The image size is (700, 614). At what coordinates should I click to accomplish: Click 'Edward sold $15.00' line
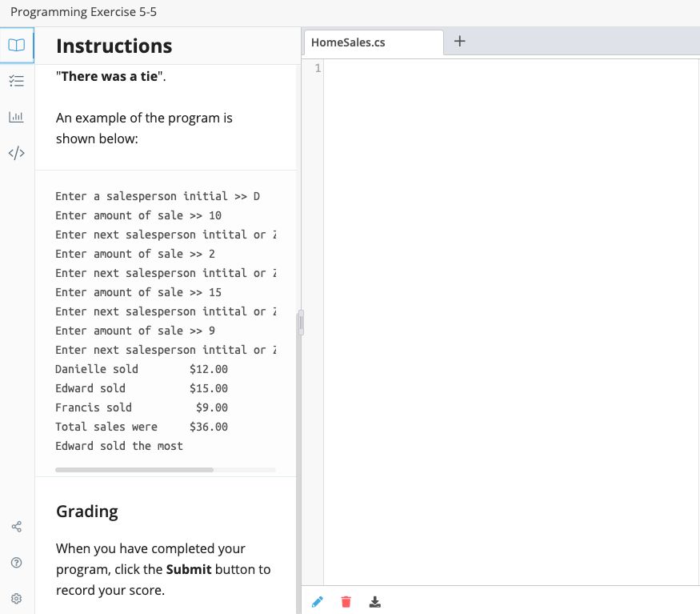pyautogui.click(x=142, y=388)
